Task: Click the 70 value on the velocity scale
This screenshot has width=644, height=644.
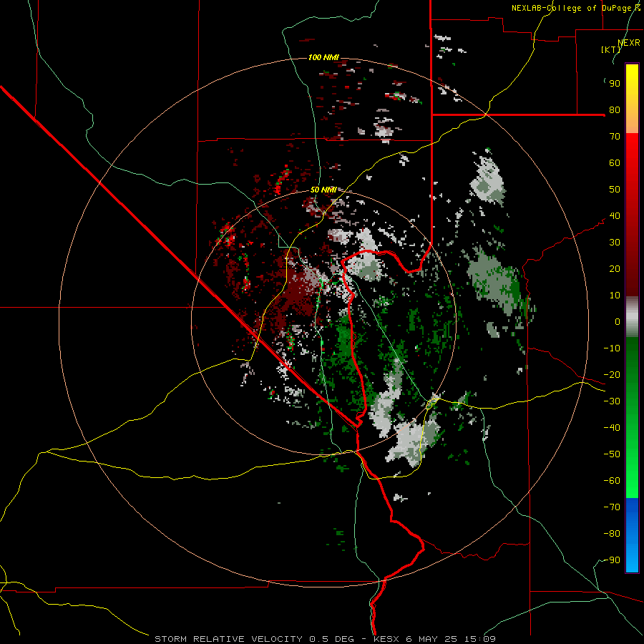Action: [x=615, y=137]
